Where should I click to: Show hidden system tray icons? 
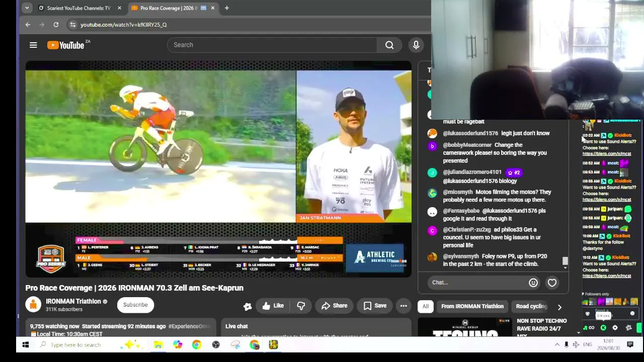click(557, 345)
